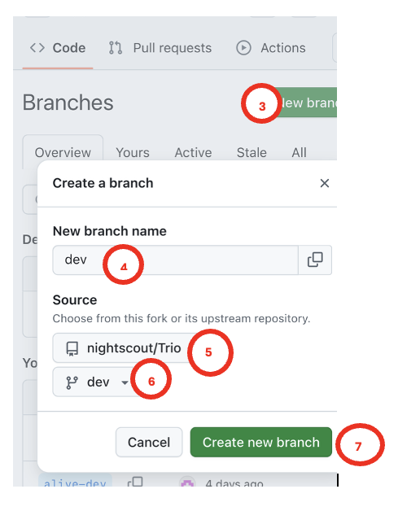This screenshot has height=511, width=420.
Task: Click the Pull requests icon
Action: tap(116, 48)
